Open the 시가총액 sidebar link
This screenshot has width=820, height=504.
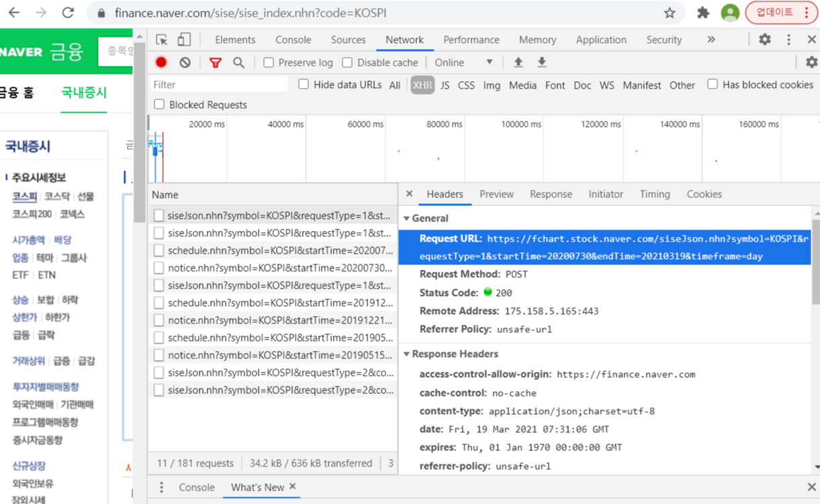[x=28, y=240]
